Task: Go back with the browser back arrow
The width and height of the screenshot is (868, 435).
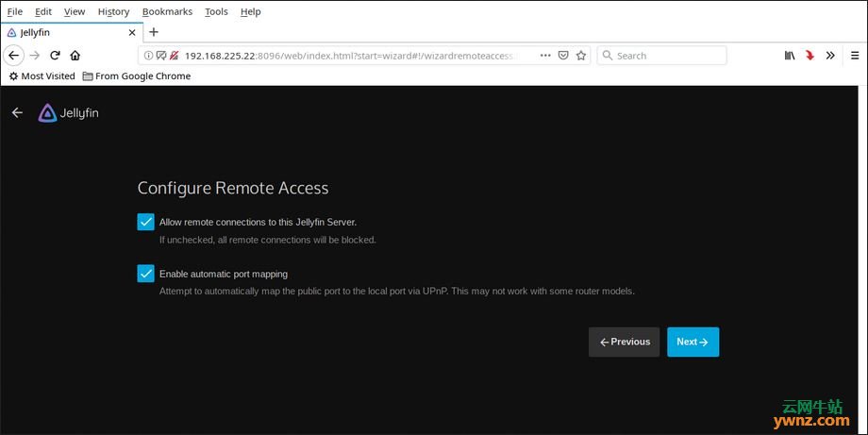Action: coord(13,56)
